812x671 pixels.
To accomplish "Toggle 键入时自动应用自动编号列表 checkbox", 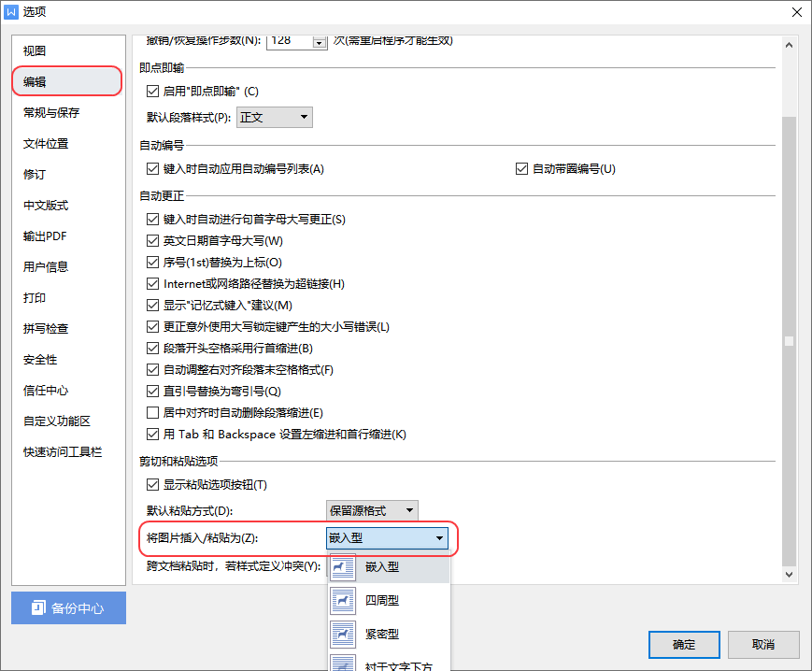I will [x=152, y=169].
